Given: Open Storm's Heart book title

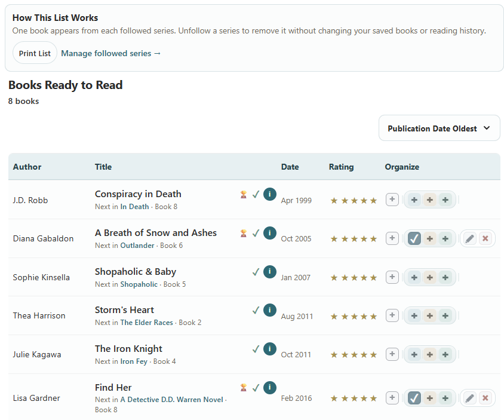Looking at the screenshot, I should [x=124, y=310].
